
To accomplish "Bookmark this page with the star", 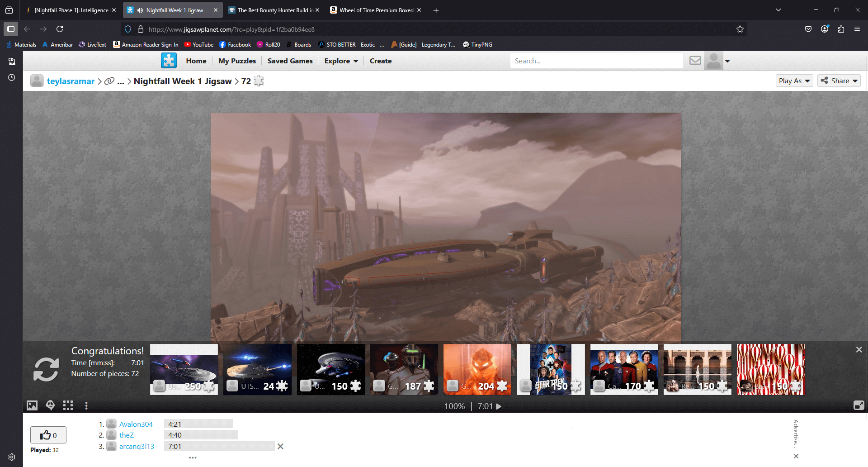I will [740, 29].
